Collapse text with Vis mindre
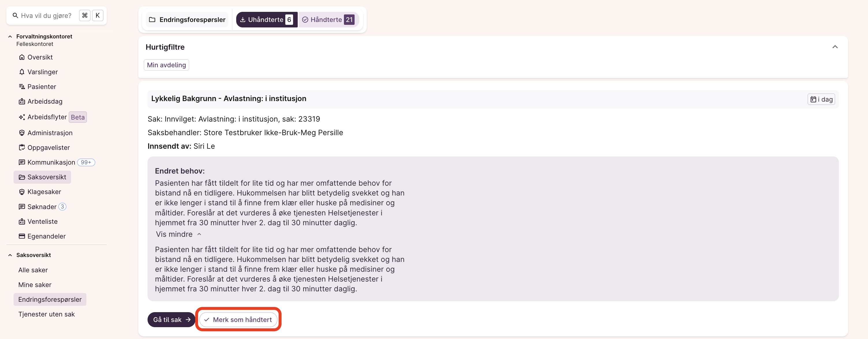 pos(178,234)
